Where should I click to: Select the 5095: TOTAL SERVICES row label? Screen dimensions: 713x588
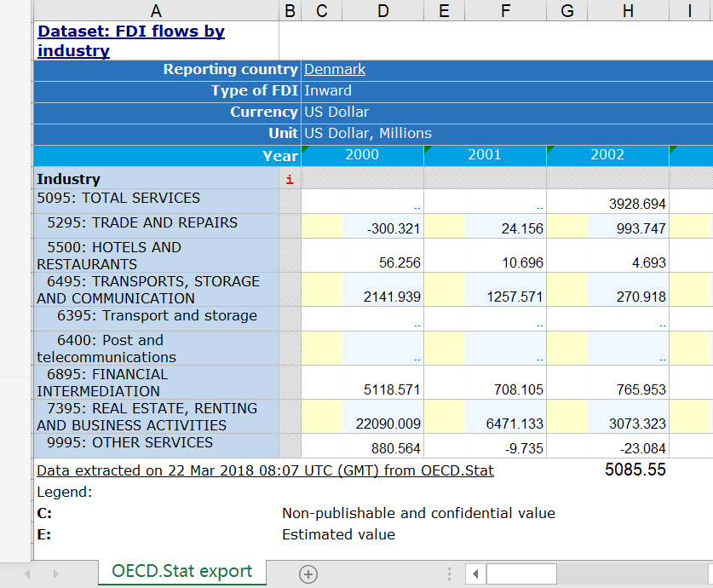[x=118, y=199]
